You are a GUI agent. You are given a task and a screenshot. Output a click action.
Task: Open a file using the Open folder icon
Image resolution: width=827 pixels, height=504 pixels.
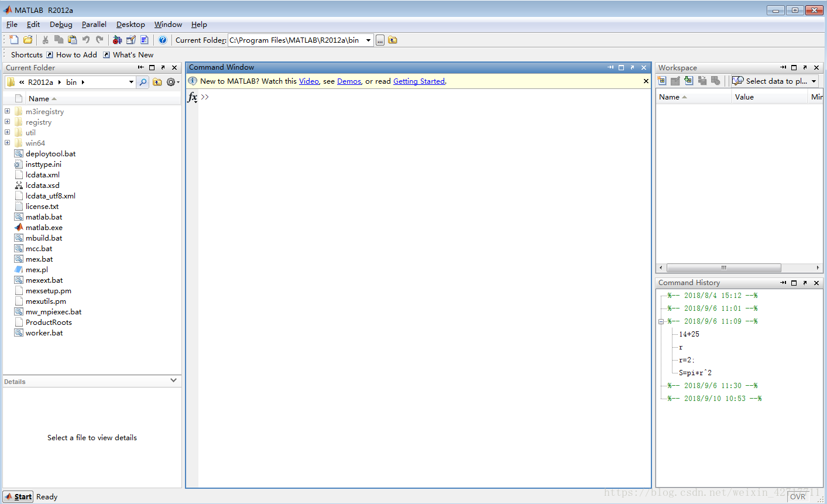(28, 40)
